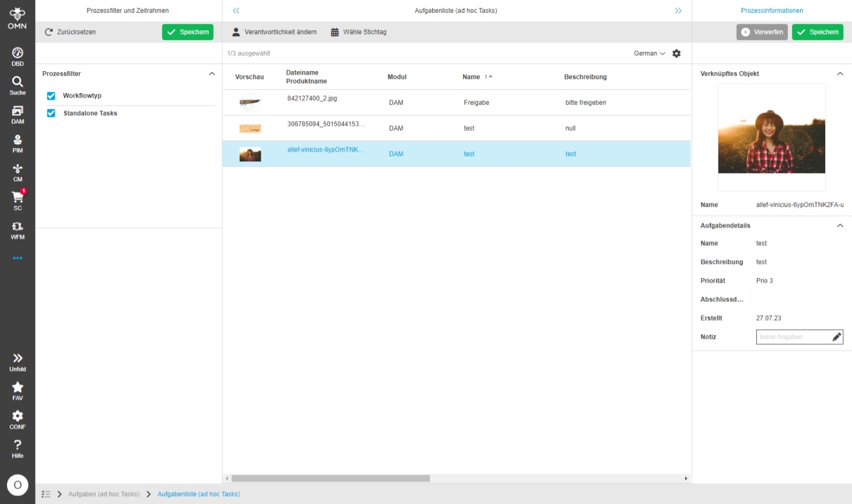
Task: Click the Verwerfen button
Action: pos(762,32)
